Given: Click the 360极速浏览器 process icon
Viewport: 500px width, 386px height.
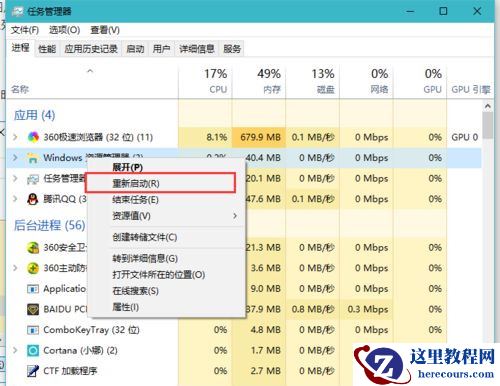Looking at the screenshot, I should pyautogui.click(x=33, y=137).
